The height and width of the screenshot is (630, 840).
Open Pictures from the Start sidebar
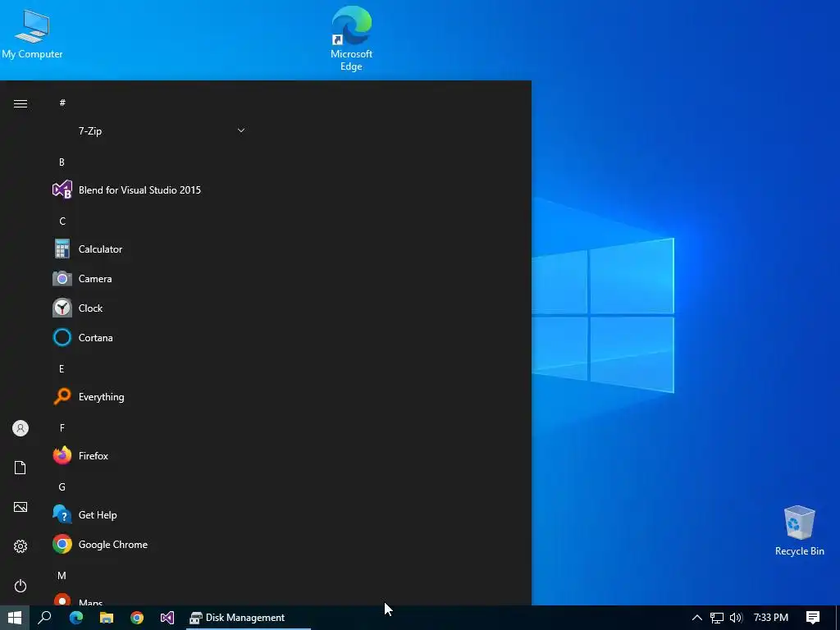tap(21, 507)
